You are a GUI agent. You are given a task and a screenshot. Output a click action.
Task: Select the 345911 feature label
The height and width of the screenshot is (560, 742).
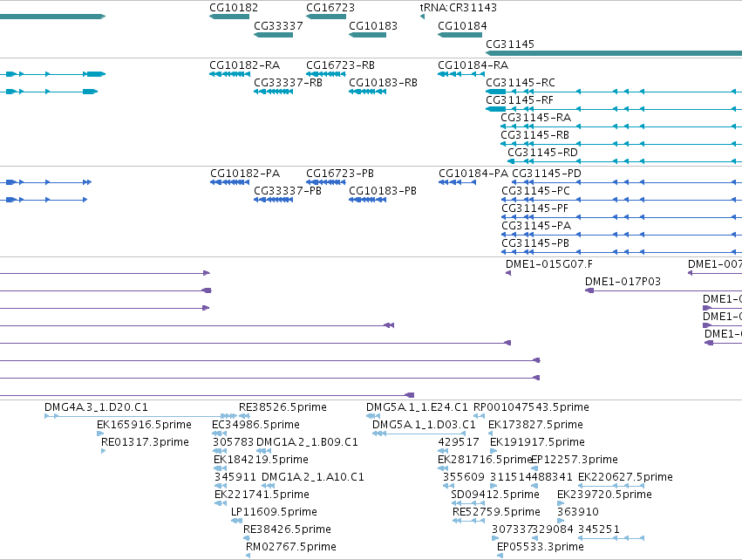(235, 477)
